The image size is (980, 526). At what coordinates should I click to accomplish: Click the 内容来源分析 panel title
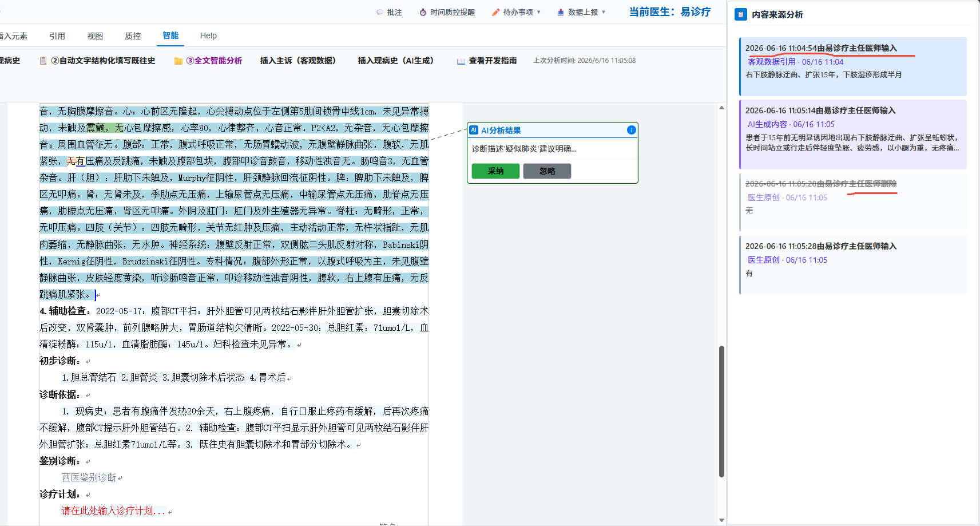pyautogui.click(x=777, y=14)
